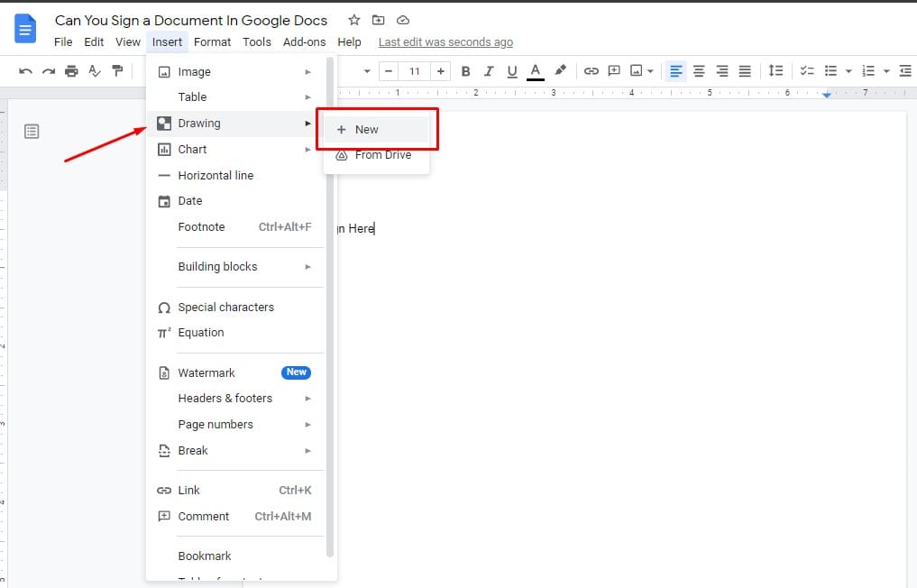Star the document next to its title
The width and height of the screenshot is (917, 588).
353,19
